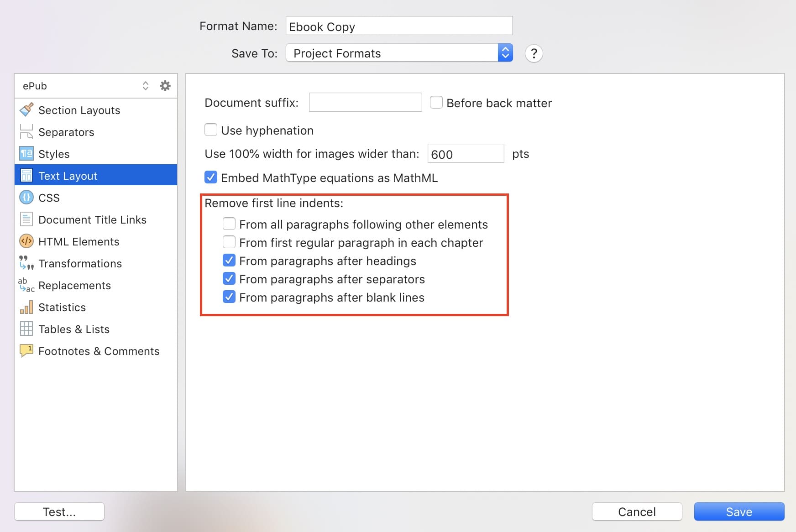This screenshot has height=532, width=796.
Task: Click the Statistics bar chart icon
Action: [x=26, y=307]
